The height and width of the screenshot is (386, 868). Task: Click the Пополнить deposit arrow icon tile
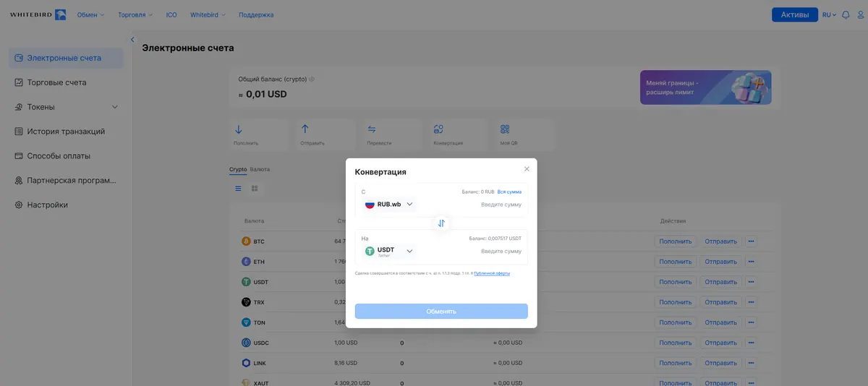239,129
